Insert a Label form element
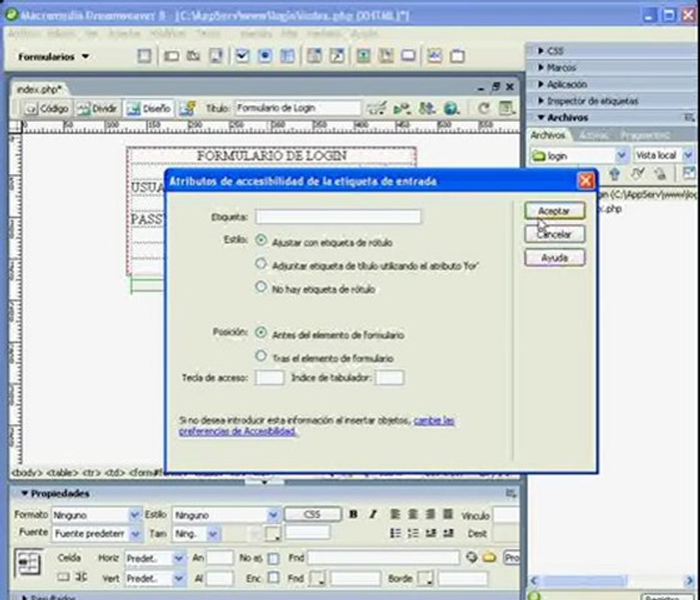700x600 pixels. (x=434, y=57)
